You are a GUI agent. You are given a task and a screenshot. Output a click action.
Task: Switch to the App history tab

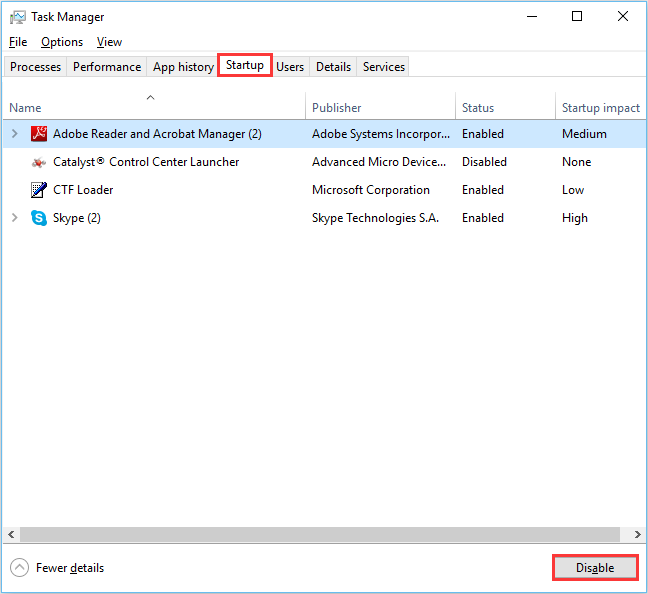[183, 67]
